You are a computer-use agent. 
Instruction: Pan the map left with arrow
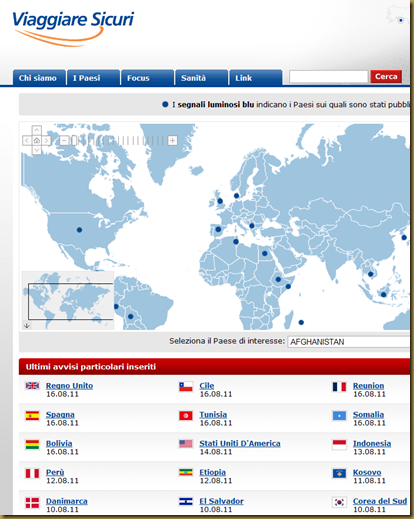point(27,140)
